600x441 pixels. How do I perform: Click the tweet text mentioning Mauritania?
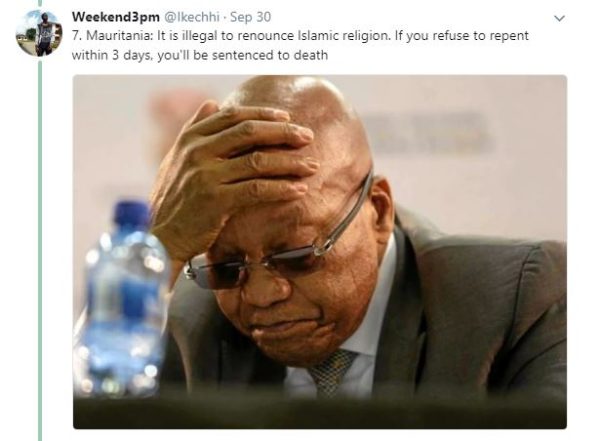300,45
